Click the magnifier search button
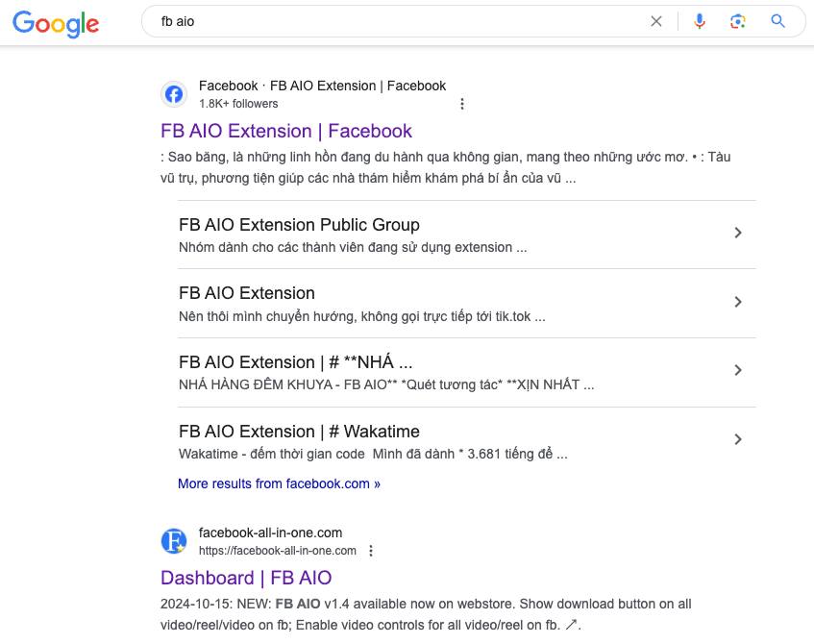814x644 pixels. 777,21
